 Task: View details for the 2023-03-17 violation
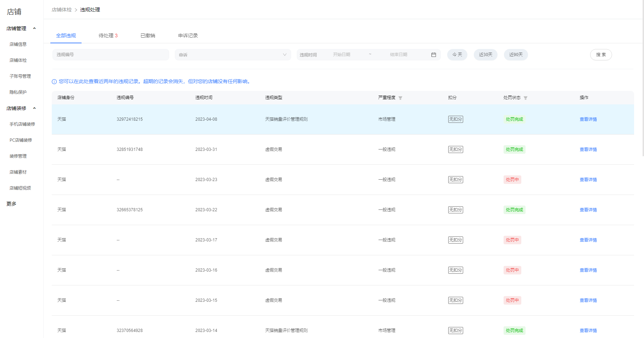[x=588, y=240]
